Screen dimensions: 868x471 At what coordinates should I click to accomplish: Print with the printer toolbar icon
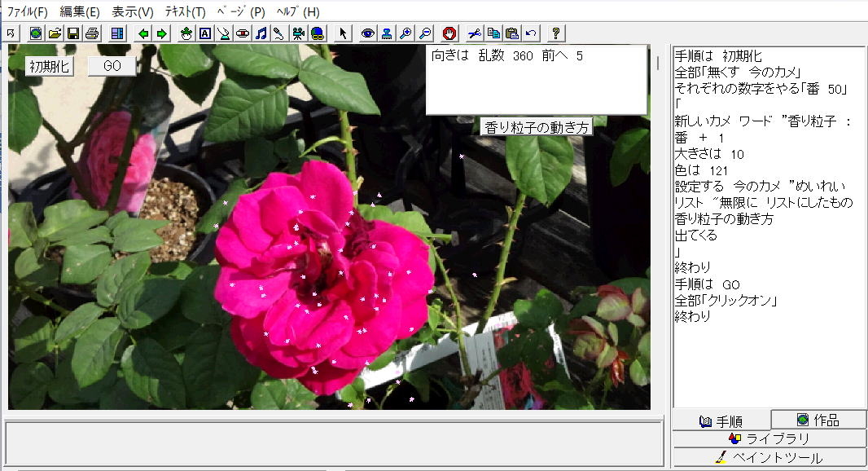pos(91,33)
